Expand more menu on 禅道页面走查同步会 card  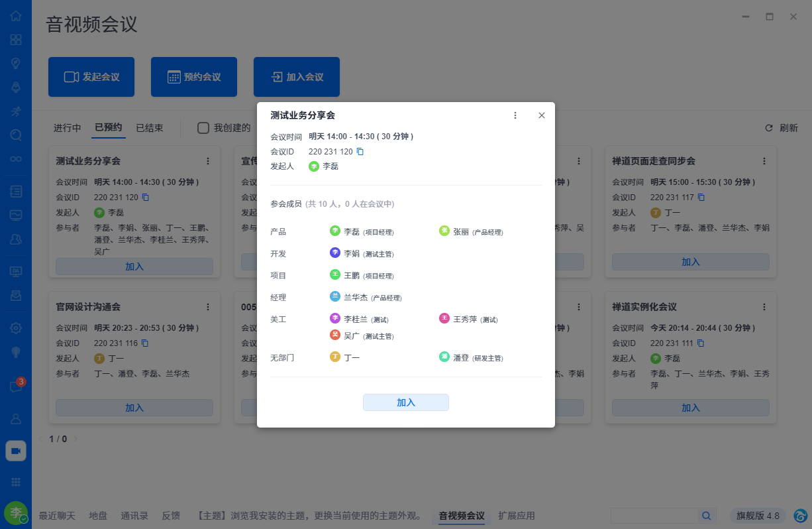click(764, 161)
